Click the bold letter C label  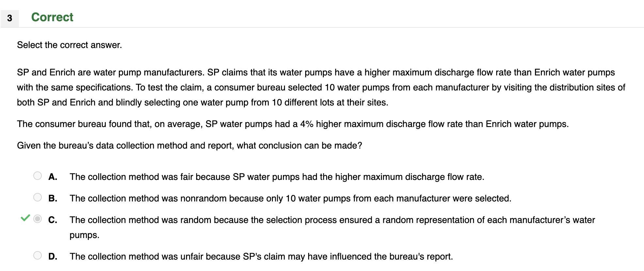(x=53, y=220)
